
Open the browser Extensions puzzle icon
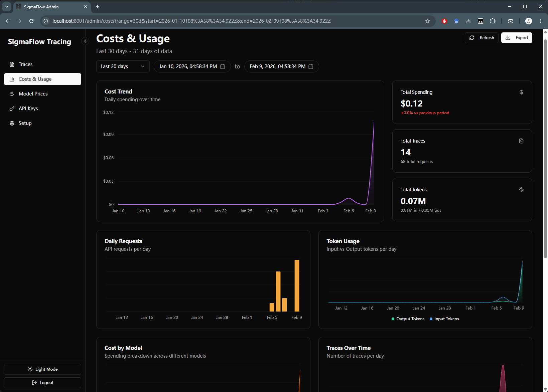click(x=493, y=21)
